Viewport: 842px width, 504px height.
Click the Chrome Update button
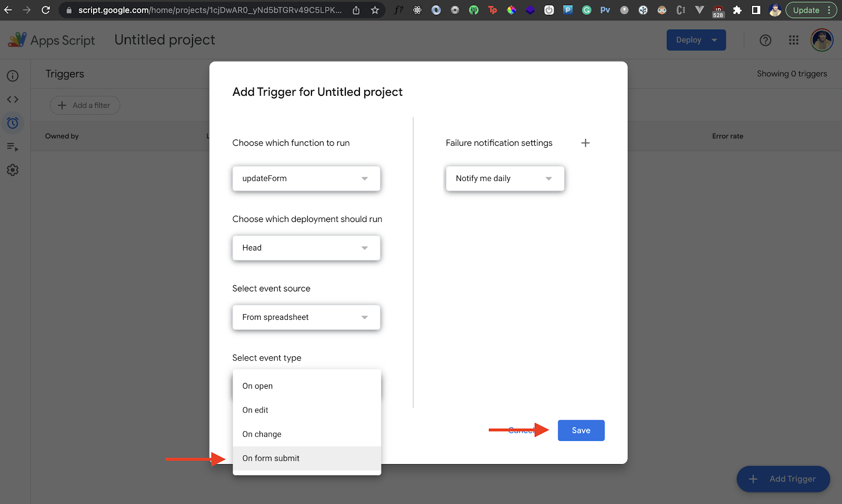coord(811,10)
